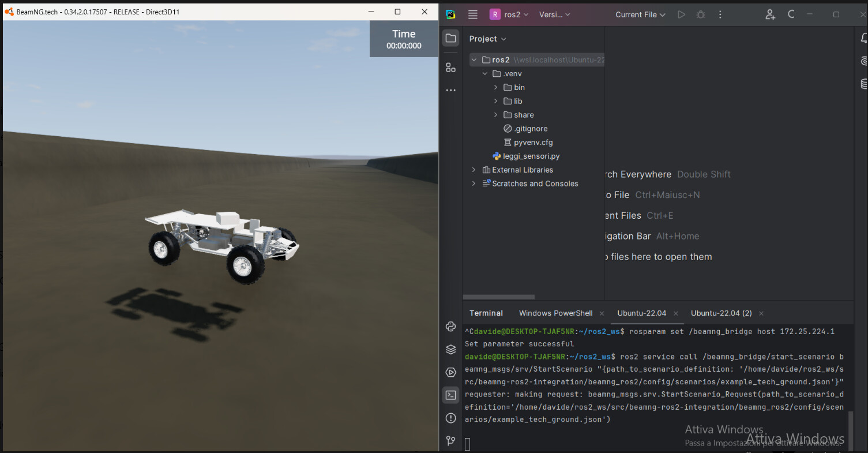Minimize the BeamNG.tech window

click(x=371, y=12)
